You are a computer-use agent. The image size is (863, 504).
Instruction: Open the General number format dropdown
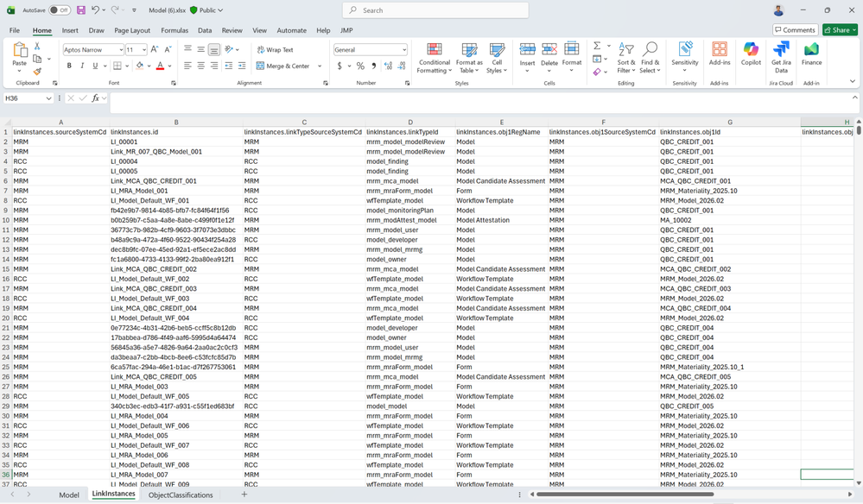click(x=404, y=49)
